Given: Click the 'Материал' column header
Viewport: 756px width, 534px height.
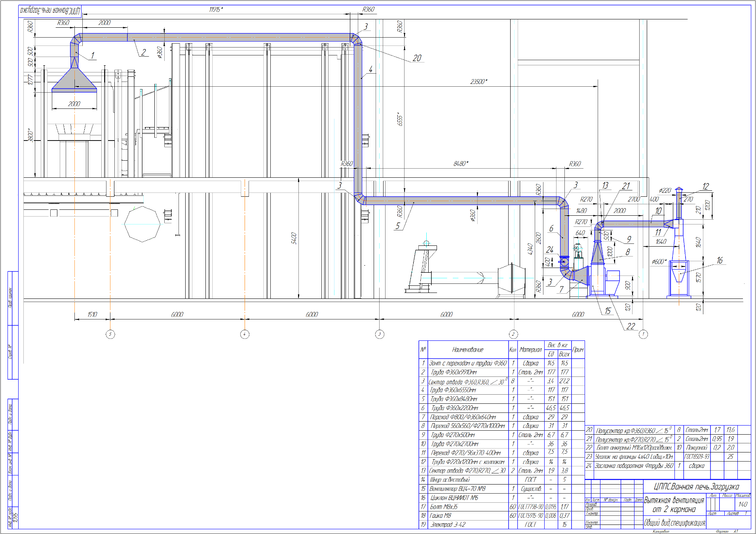Looking at the screenshot, I should tap(530, 350).
